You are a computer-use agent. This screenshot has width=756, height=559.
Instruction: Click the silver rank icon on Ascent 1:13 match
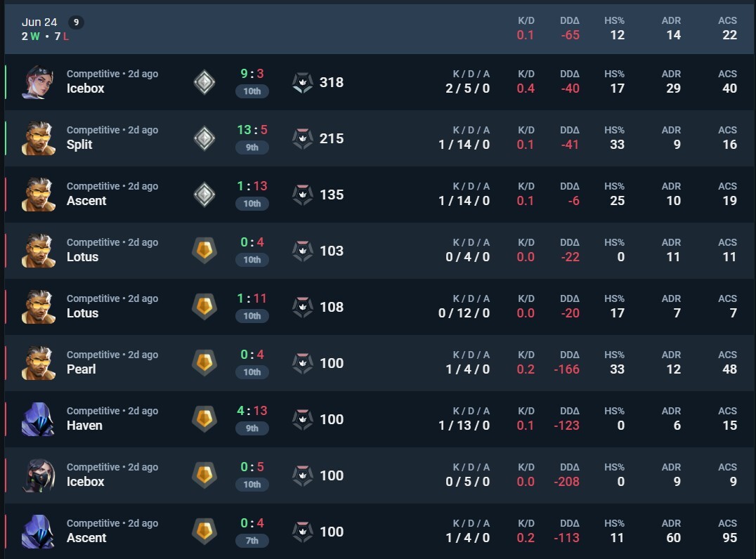coord(204,195)
